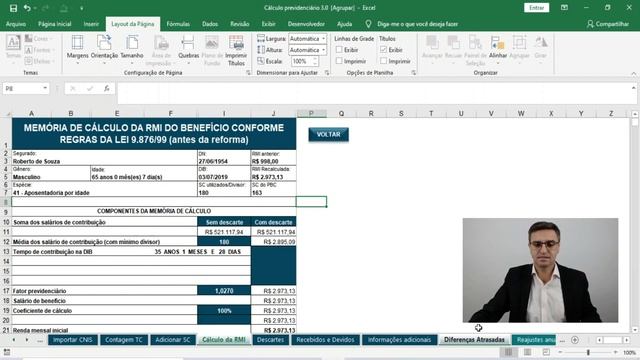The height and width of the screenshot is (360, 640).
Task: Click the zoom slider handle
Action: point(588,352)
